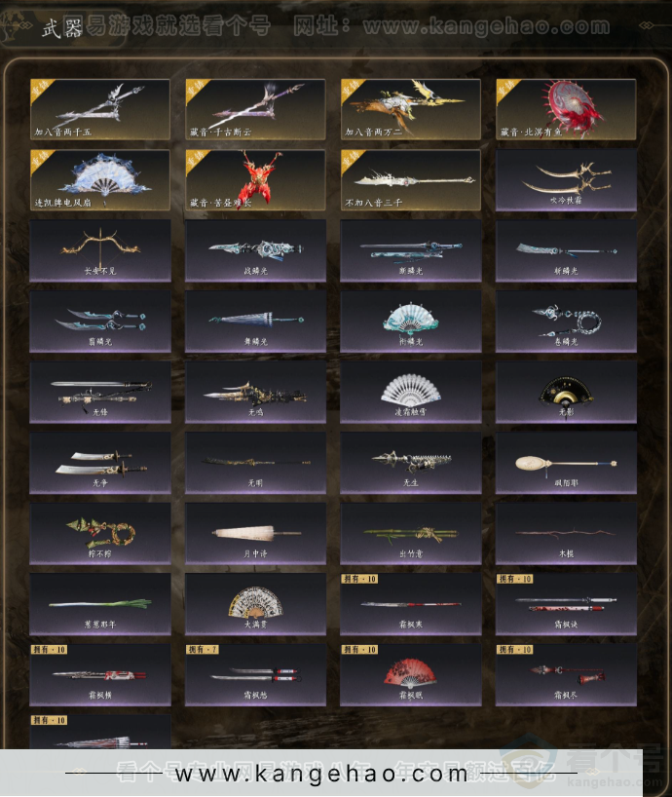Select the 霜枫愁 twin blades owned 7
Screen dimensions: 672x797
coord(255,674)
